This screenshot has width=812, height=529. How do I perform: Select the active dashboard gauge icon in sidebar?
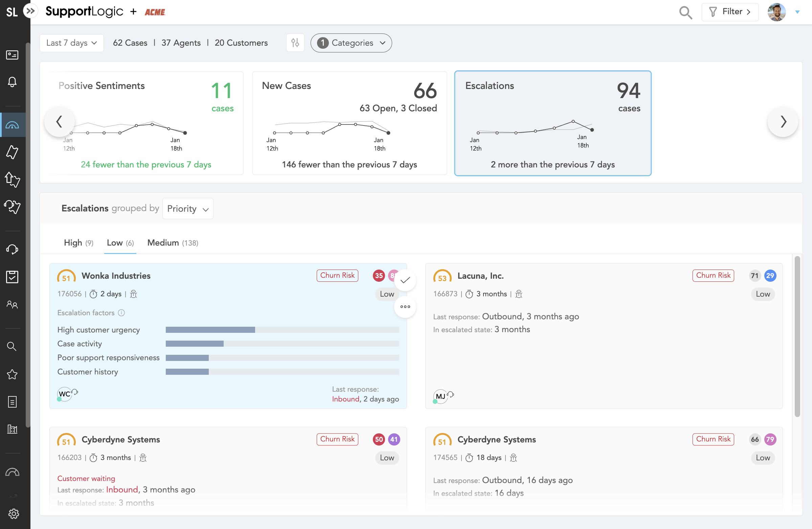[x=12, y=125]
